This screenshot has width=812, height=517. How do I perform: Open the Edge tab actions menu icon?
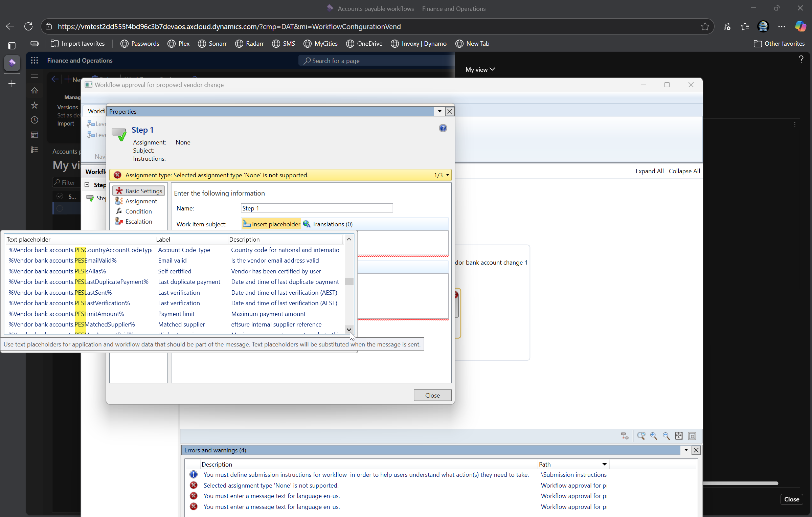pyautogui.click(x=12, y=45)
